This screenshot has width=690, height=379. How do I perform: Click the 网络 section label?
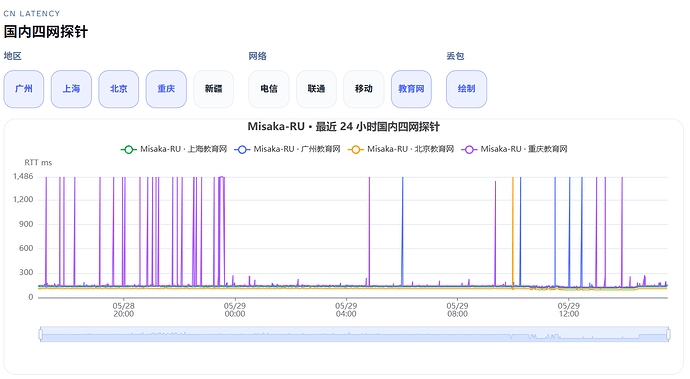point(257,56)
